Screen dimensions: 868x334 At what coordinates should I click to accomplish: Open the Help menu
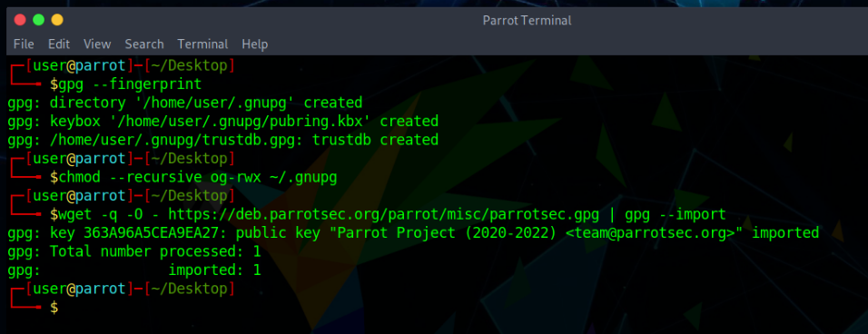point(254,44)
